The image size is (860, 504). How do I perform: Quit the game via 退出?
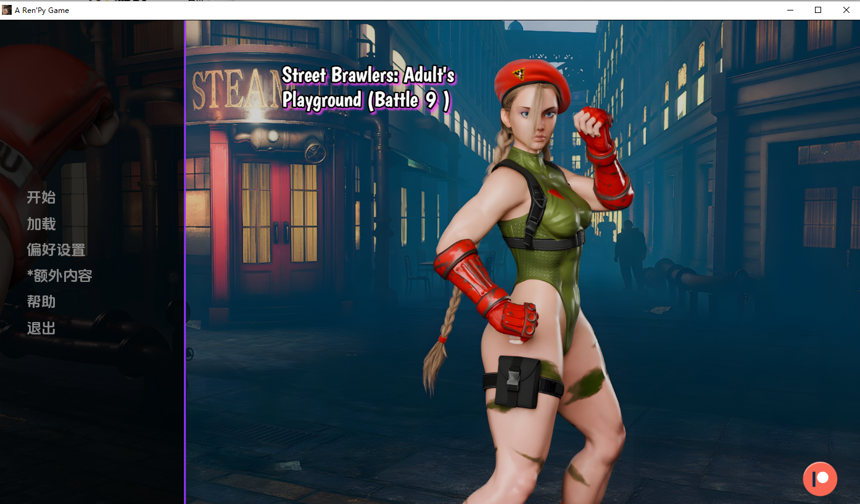(x=41, y=328)
